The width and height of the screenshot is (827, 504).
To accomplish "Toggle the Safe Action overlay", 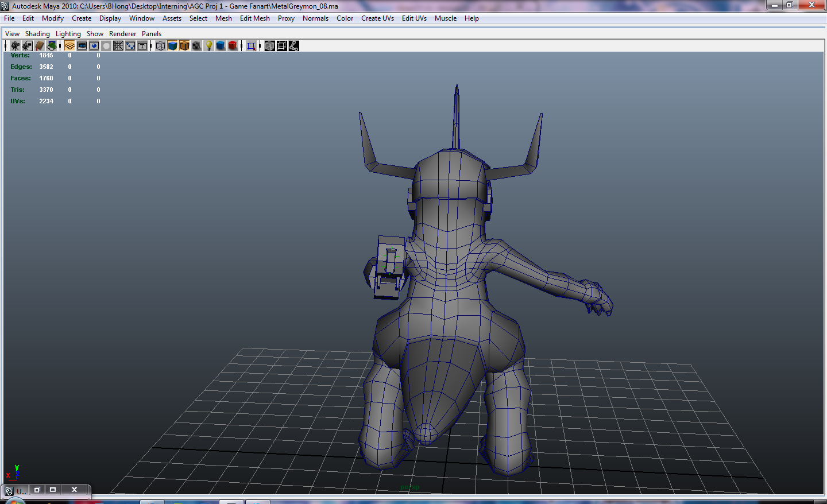I will [x=130, y=46].
